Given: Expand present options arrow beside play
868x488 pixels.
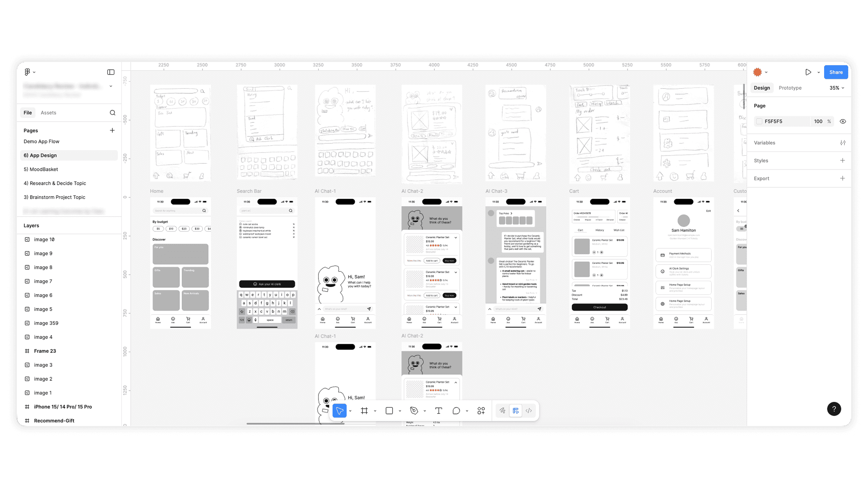Looking at the screenshot, I should pyautogui.click(x=818, y=72).
